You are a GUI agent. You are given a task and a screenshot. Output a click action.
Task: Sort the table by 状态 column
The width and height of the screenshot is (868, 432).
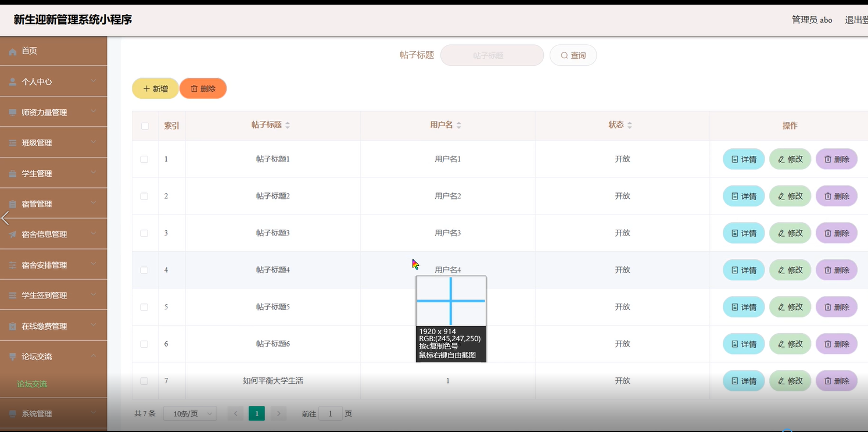coord(630,125)
